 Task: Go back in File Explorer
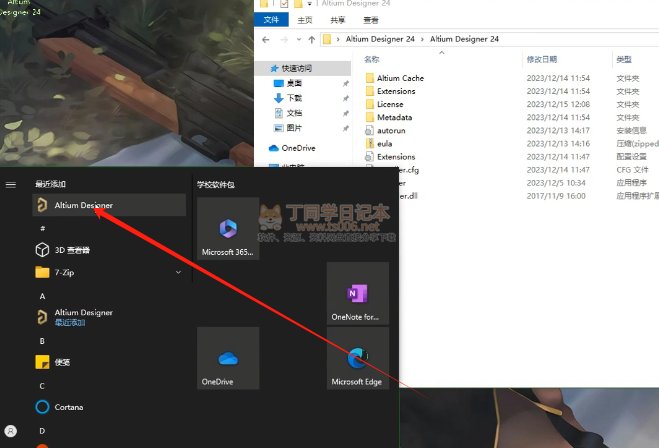[266, 40]
